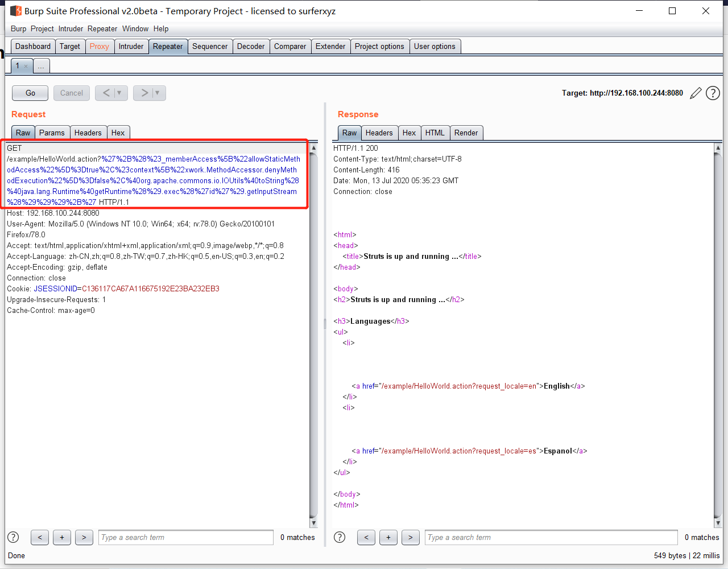This screenshot has width=728, height=569.
Task: Click the Burp Suite logo icon
Action: coord(16,11)
